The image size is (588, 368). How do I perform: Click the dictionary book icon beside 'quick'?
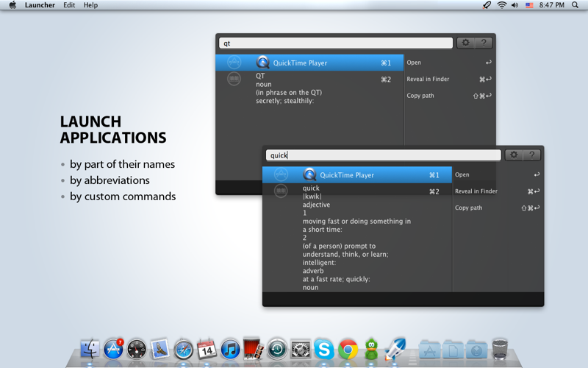pyautogui.click(x=281, y=191)
